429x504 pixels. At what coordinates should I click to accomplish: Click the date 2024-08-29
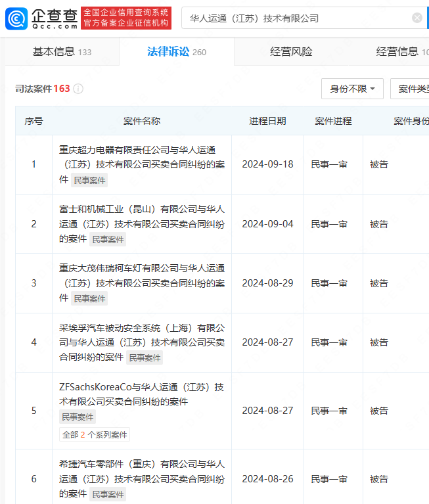coord(267,283)
